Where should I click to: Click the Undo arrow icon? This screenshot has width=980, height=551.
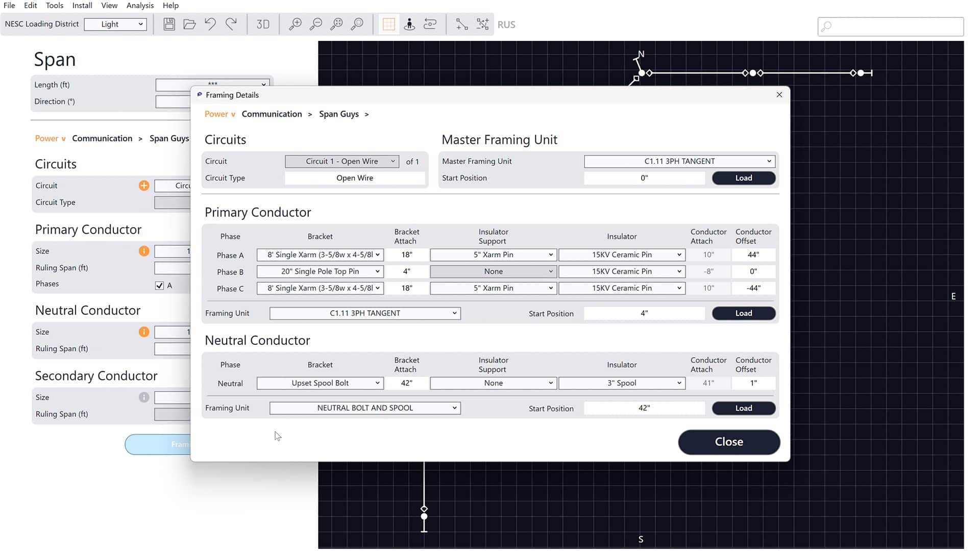pyautogui.click(x=210, y=24)
